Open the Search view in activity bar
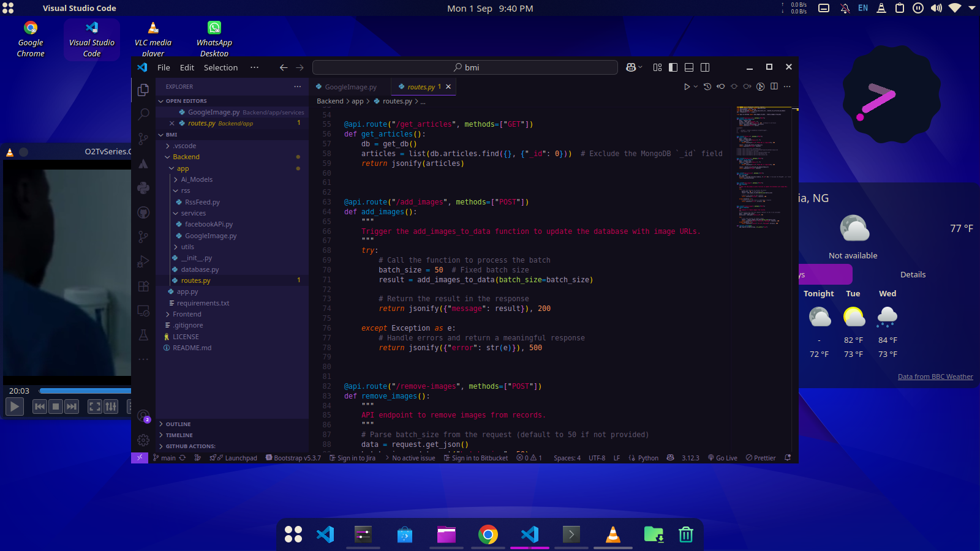Viewport: 980px width, 551px height. coord(143,114)
